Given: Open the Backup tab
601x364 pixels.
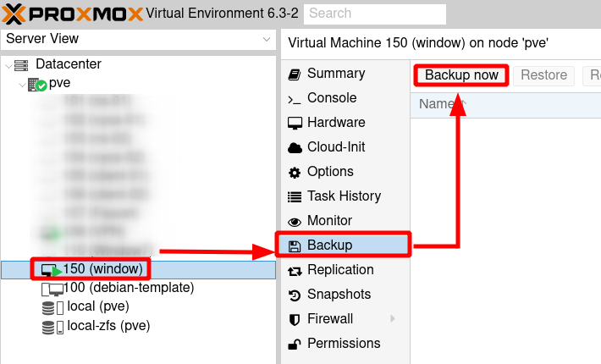Looking at the screenshot, I should click(344, 245).
